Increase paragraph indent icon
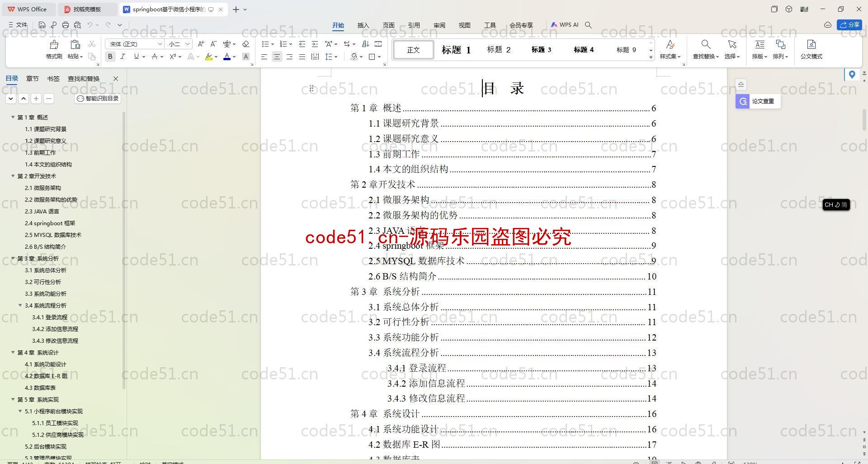 point(315,44)
